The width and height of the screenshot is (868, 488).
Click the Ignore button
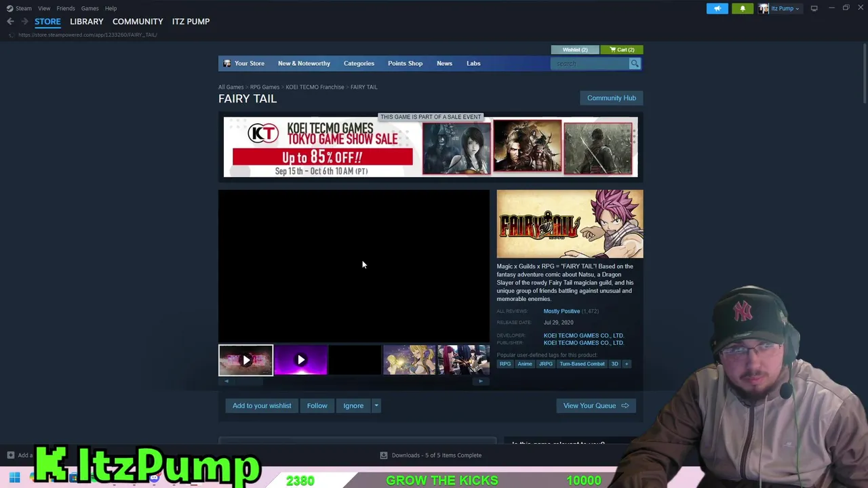353,406
